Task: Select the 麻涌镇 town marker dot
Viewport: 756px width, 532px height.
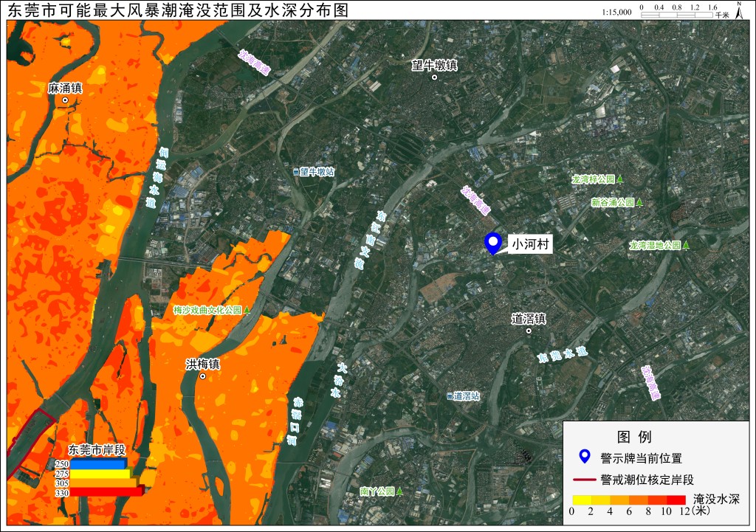Action: point(65,100)
